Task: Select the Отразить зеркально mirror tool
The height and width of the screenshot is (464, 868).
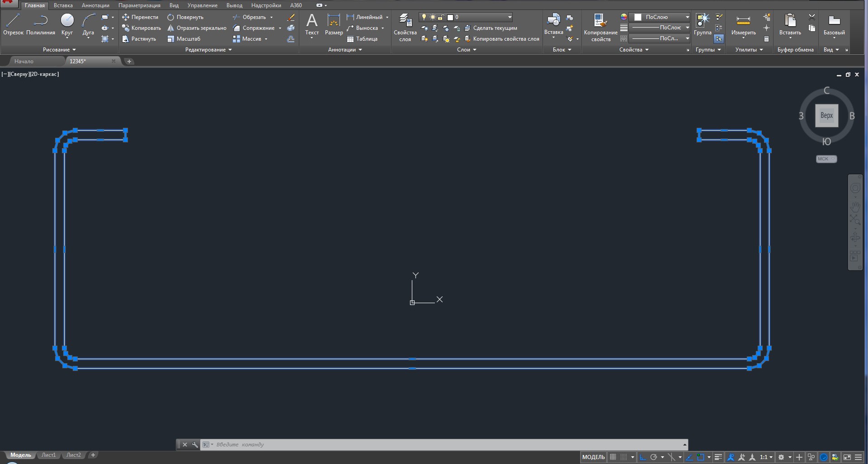Action: [x=197, y=28]
